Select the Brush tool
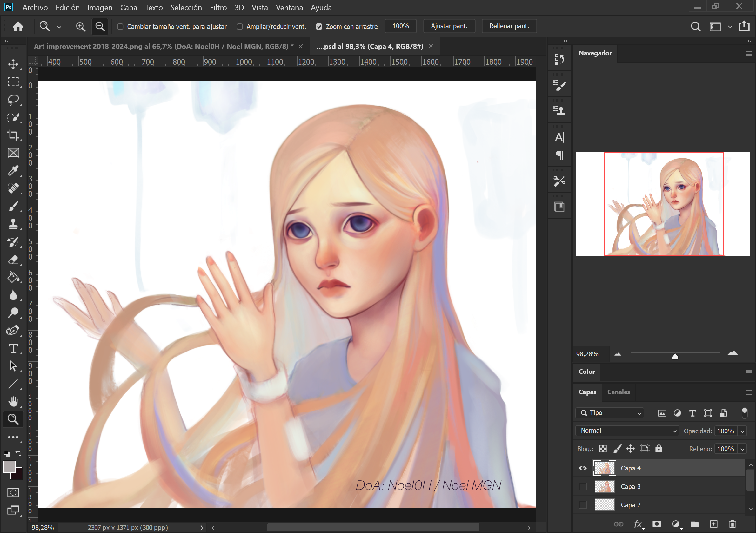756x533 pixels. point(13,206)
